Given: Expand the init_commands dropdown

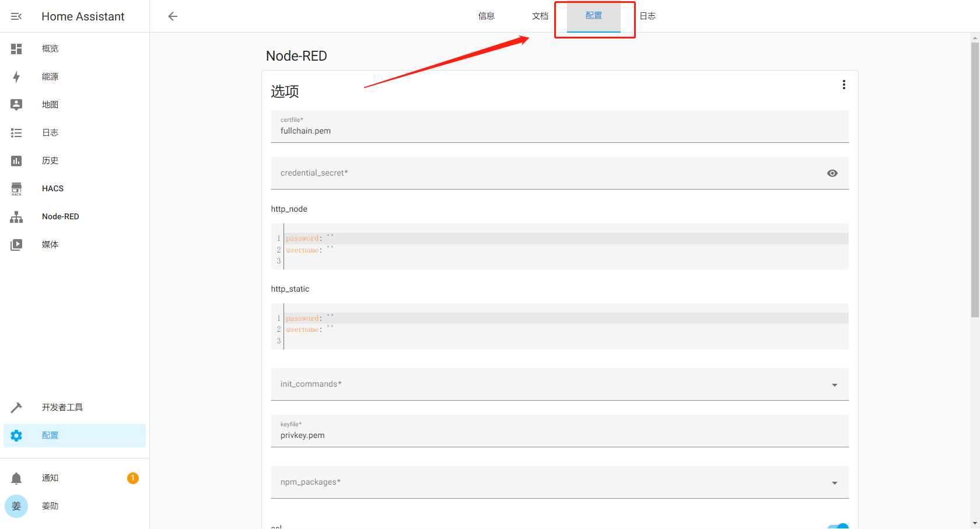Looking at the screenshot, I should tap(835, 385).
